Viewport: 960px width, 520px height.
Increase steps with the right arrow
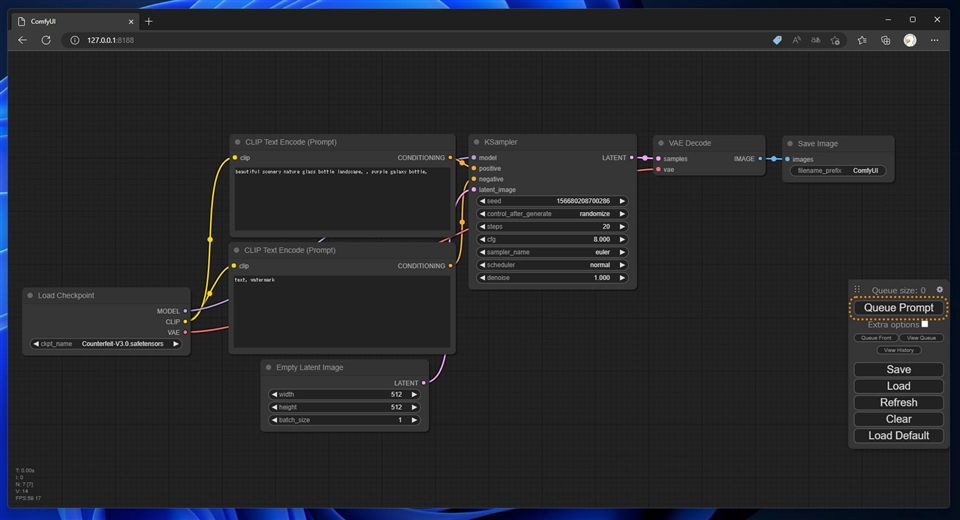[622, 227]
